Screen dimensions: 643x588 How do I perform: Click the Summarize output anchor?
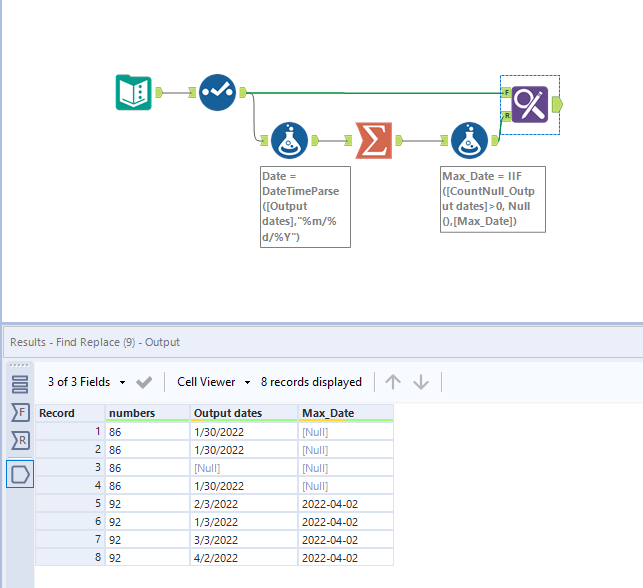[399, 141]
